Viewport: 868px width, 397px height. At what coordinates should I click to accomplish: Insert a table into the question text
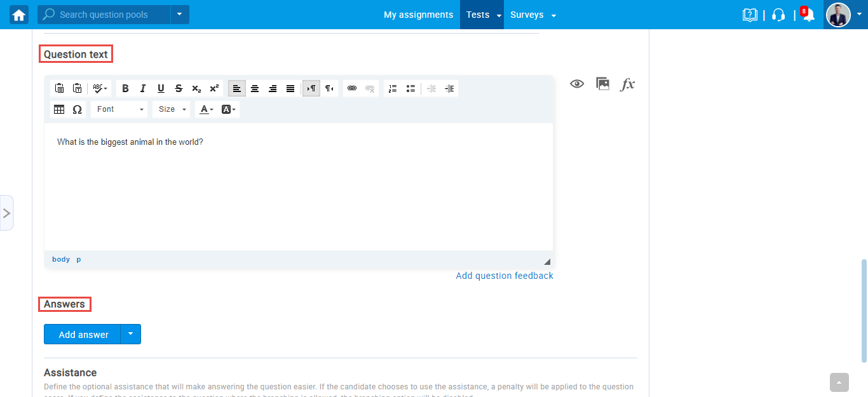click(x=59, y=109)
